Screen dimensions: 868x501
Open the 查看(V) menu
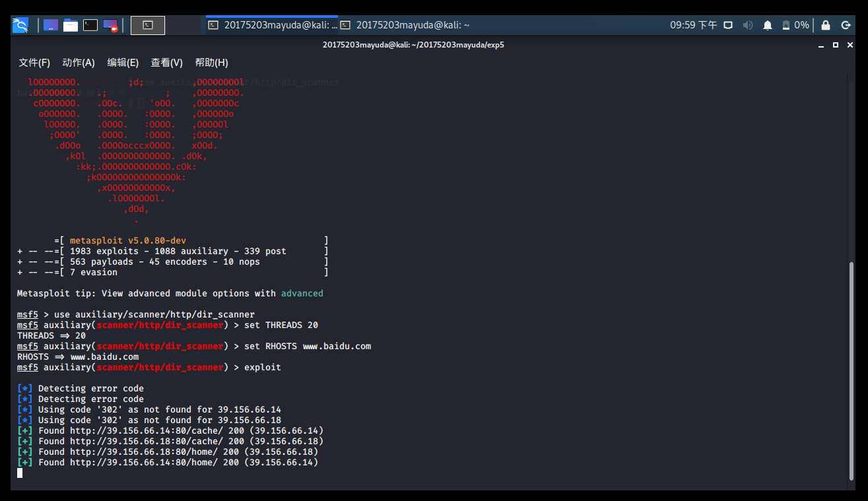pyautogui.click(x=167, y=63)
